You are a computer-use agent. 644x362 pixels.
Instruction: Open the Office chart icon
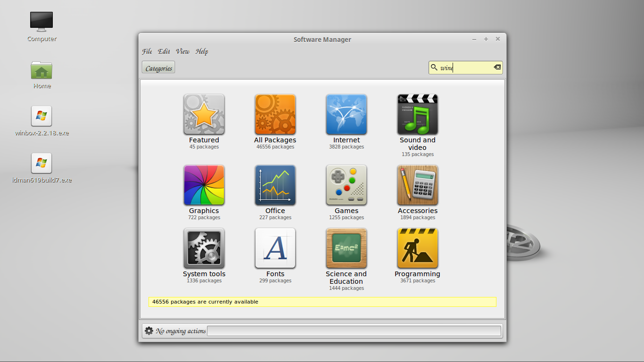(x=275, y=185)
